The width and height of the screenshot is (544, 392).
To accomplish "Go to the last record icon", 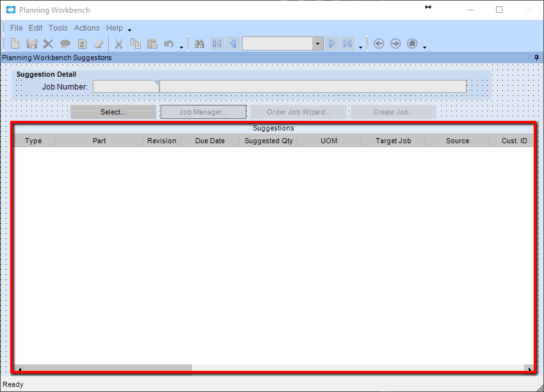I will [x=348, y=43].
